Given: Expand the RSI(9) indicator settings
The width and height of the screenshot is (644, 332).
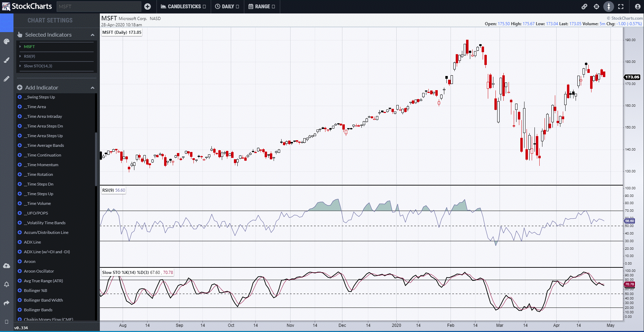Looking at the screenshot, I should (x=29, y=56).
